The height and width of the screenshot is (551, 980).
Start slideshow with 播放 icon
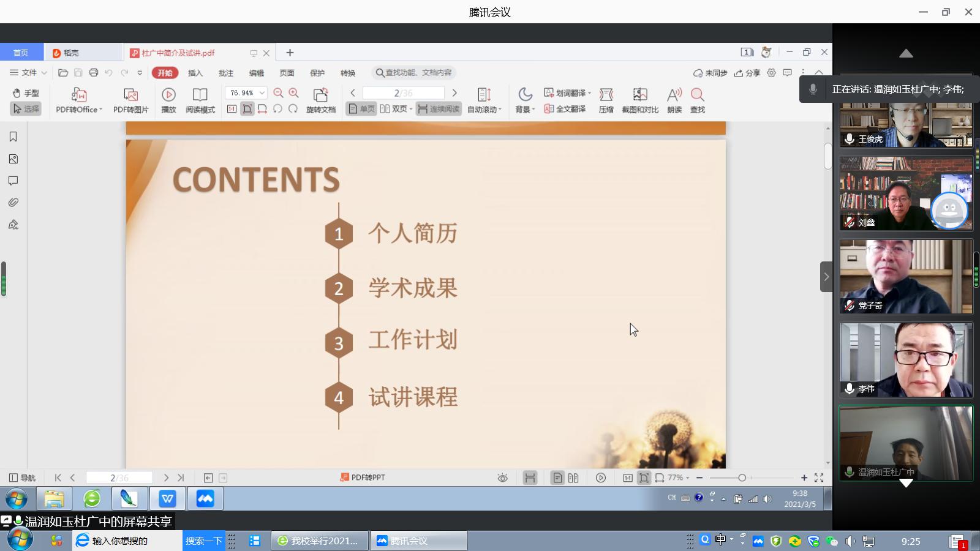click(x=168, y=95)
